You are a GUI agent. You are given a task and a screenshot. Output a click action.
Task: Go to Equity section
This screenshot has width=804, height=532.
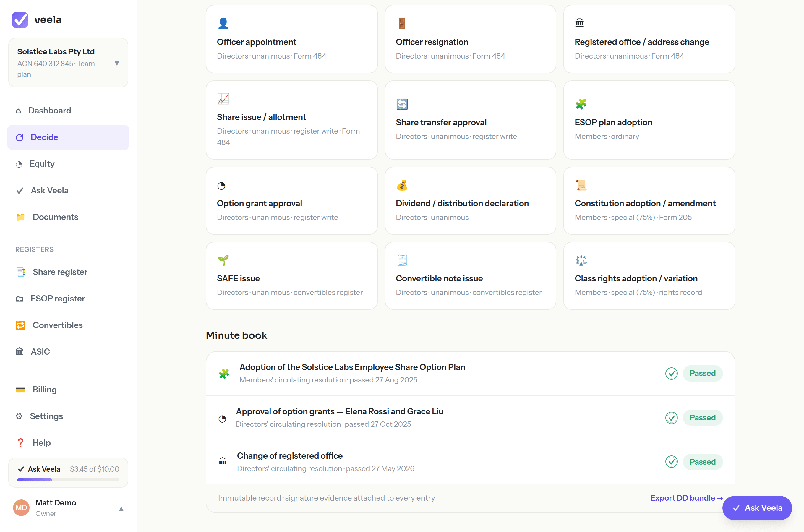[68, 164]
